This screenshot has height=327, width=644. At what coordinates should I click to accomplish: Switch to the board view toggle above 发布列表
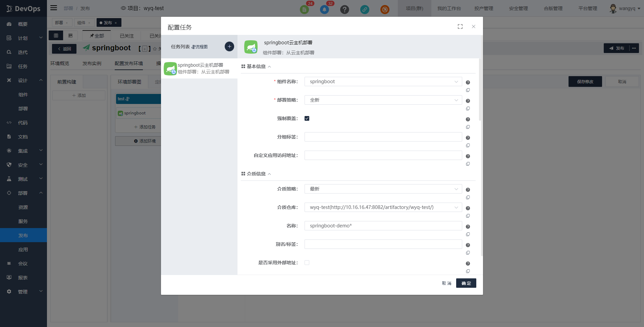pyautogui.click(x=70, y=35)
